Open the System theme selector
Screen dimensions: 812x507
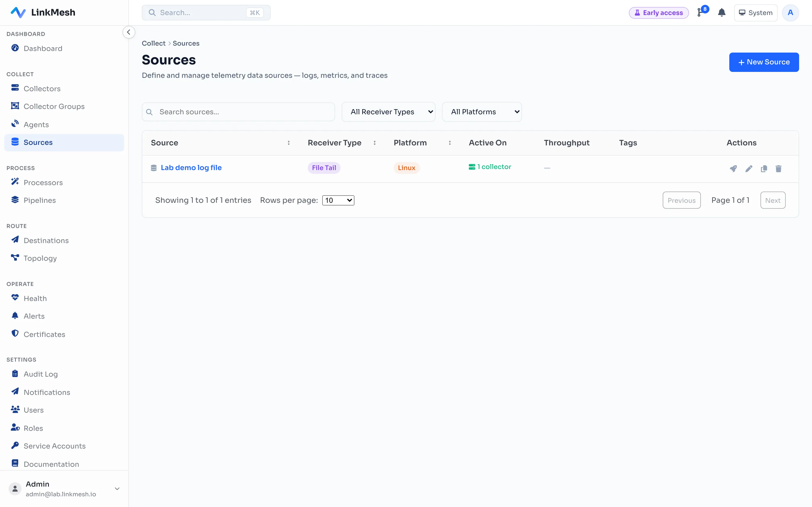pos(755,13)
